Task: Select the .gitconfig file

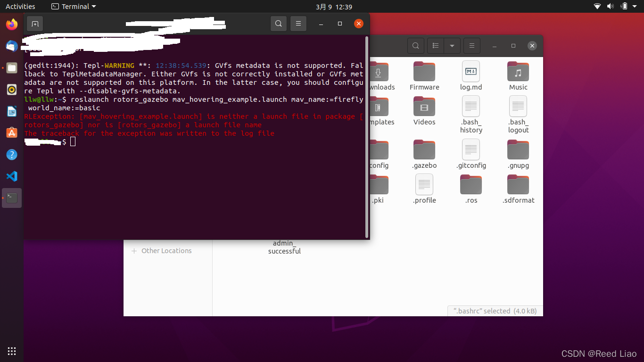Action: [x=471, y=154]
